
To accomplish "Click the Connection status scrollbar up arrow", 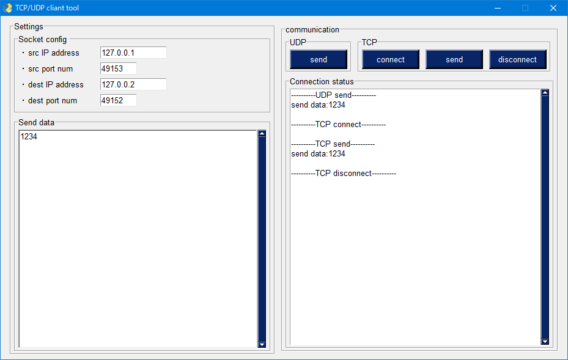I will tap(545, 93).
